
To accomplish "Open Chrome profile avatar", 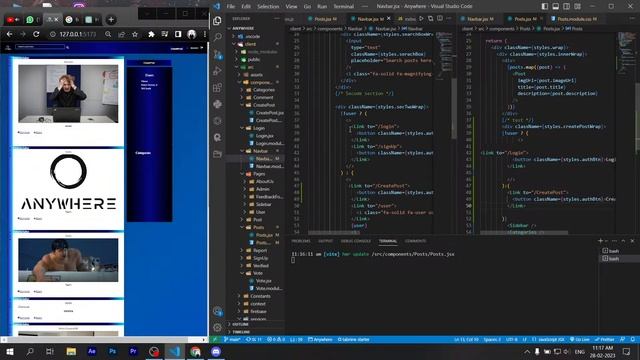I will [x=191, y=34].
